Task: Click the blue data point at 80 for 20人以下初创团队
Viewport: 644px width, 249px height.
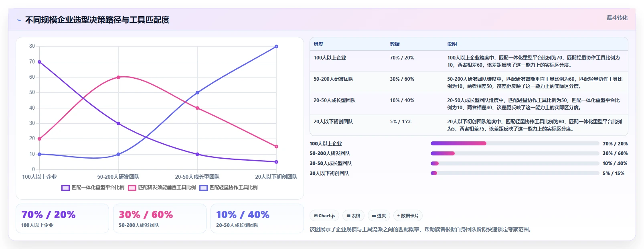Action: [x=276, y=47]
